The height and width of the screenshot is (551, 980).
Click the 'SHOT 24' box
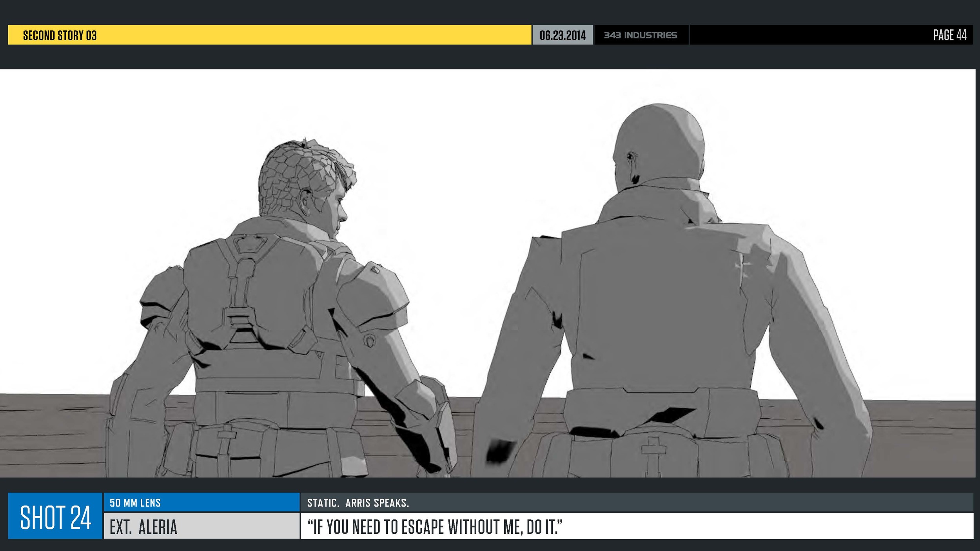[x=55, y=516]
